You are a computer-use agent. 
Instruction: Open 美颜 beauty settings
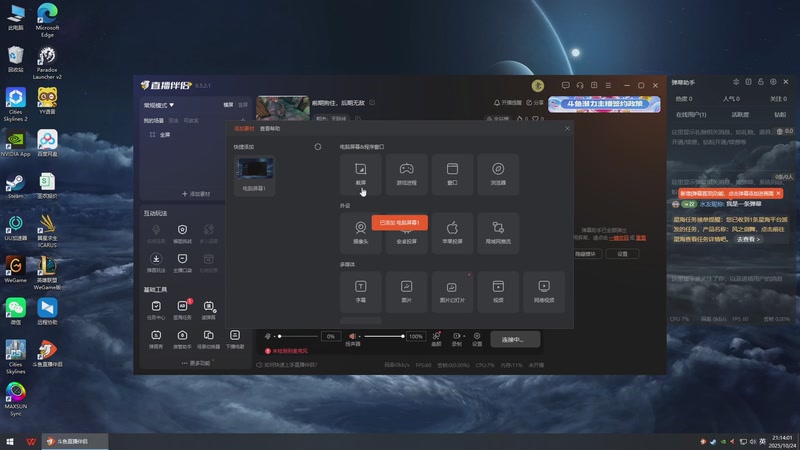click(x=436, y=339)
